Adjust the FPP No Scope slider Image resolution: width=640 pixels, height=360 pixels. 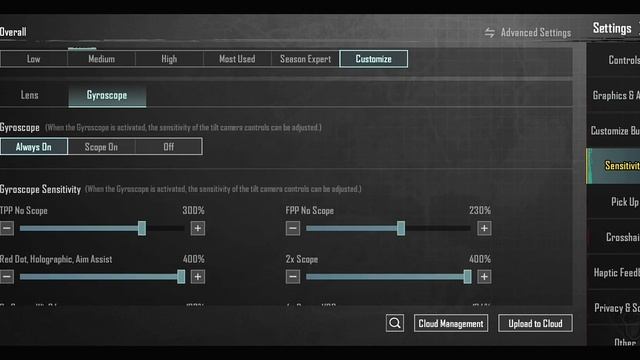click(x=388, y=228)
